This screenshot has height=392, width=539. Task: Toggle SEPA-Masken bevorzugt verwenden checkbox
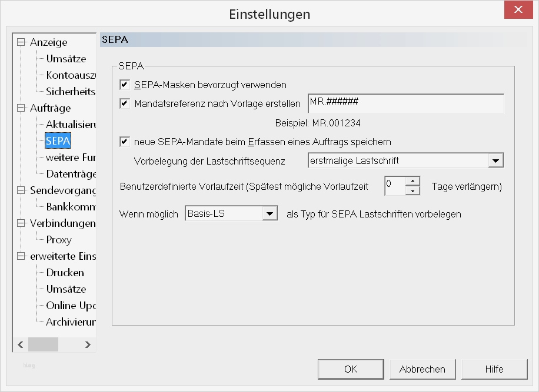(x=124, y=85)
